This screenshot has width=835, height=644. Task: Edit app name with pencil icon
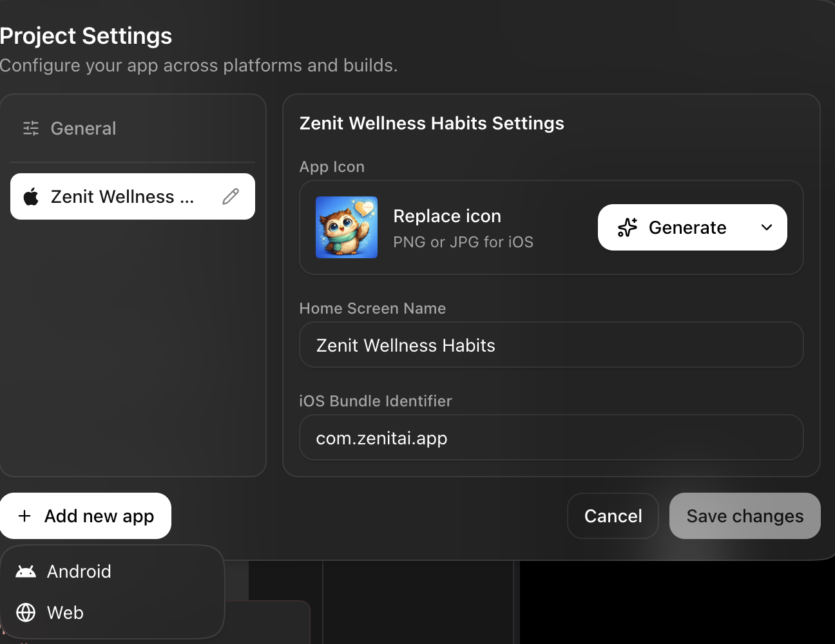(231, 196)
